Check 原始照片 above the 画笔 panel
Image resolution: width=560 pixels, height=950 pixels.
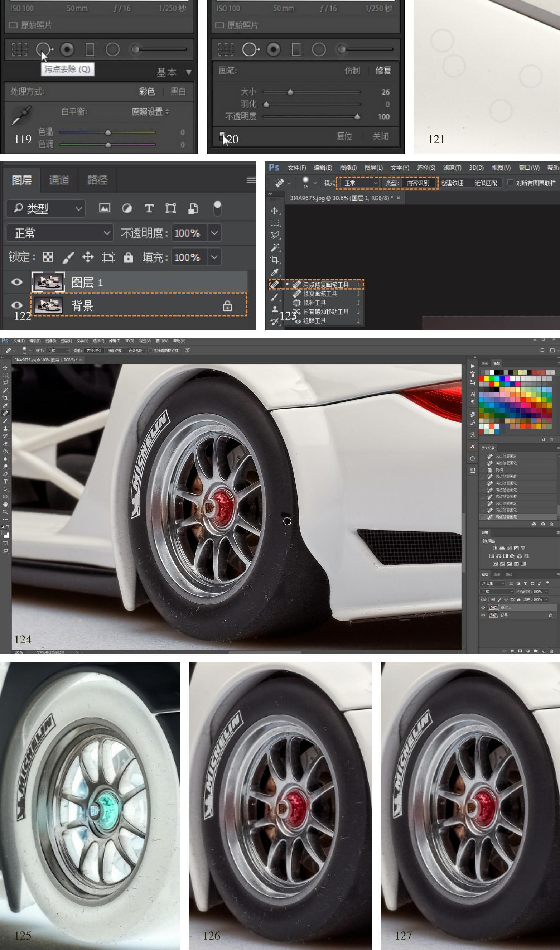point(219,25)
